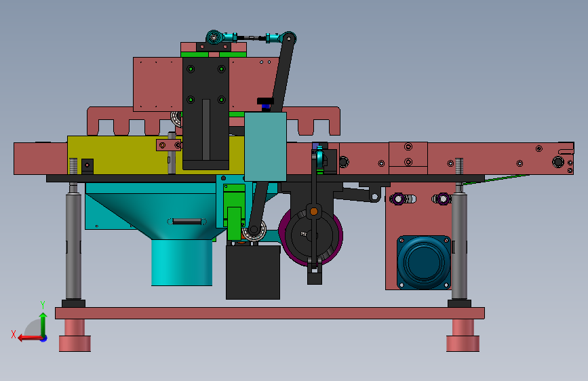Screen dimensions: 588x381
Task: Select the cyan cylindrical outlet below the hopper
Action: tap(182, 262)
